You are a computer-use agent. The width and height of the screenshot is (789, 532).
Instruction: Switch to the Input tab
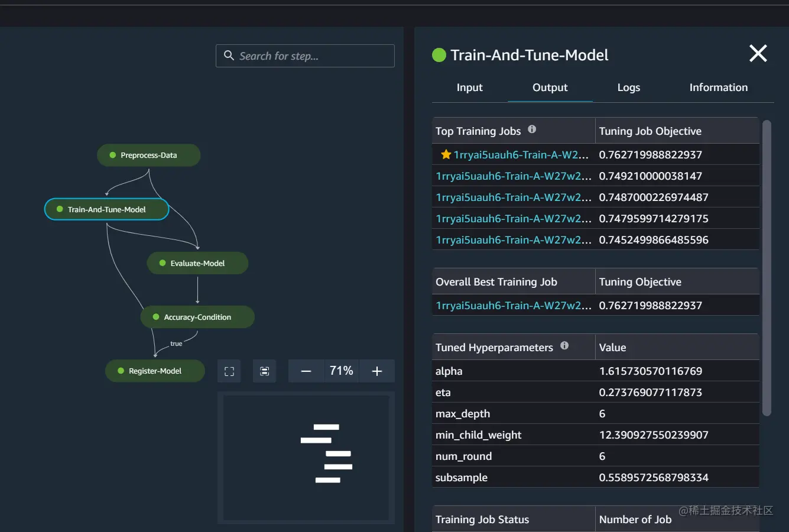pyautogui.click(x=470, y=87)
